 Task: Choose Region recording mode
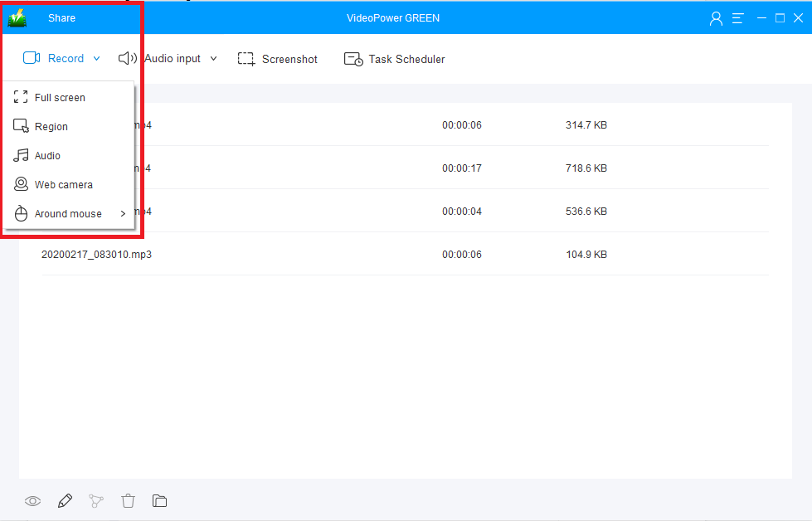click(x=52, y=126)
